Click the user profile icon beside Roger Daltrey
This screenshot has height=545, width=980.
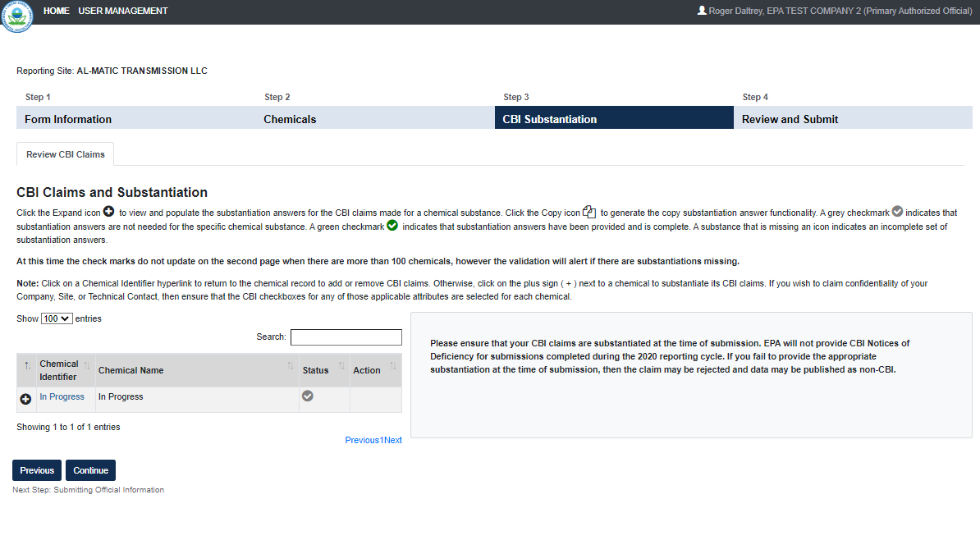click(x=701, y=11)
